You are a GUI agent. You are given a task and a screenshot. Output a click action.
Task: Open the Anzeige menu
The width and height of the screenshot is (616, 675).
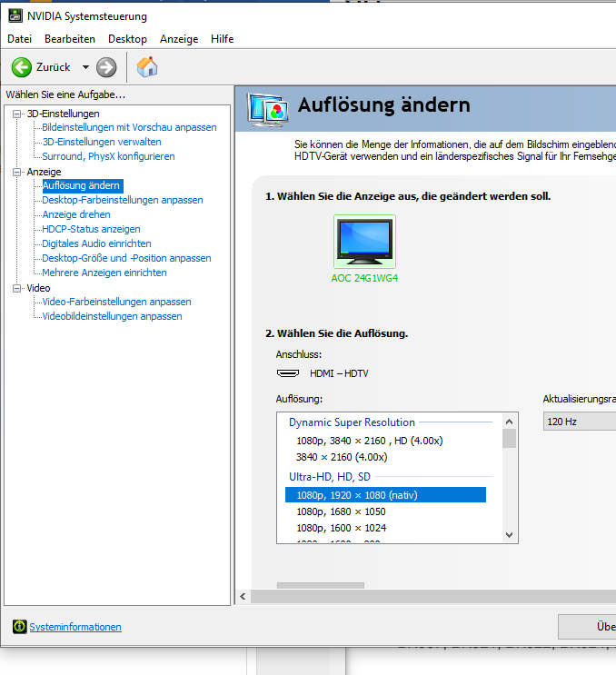click(x=179, y=39)
